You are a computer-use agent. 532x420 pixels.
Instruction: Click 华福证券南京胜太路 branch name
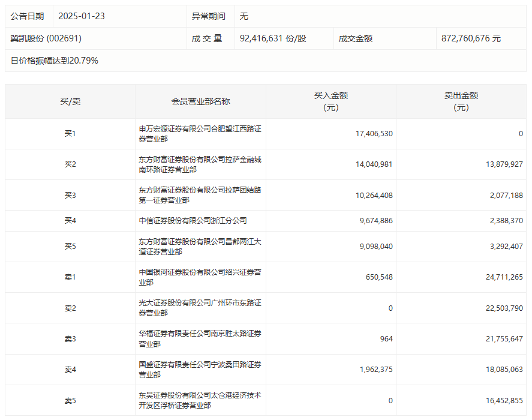point(200,338)
